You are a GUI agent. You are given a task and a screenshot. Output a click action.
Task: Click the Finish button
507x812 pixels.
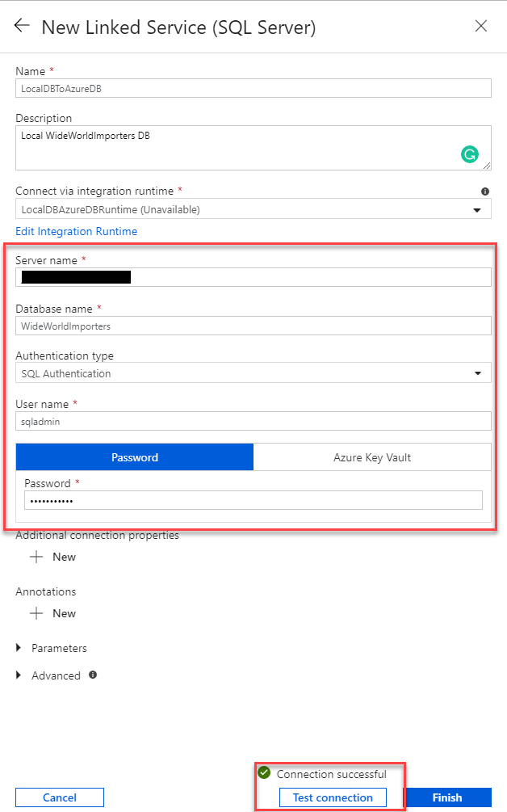coord(447,797)
